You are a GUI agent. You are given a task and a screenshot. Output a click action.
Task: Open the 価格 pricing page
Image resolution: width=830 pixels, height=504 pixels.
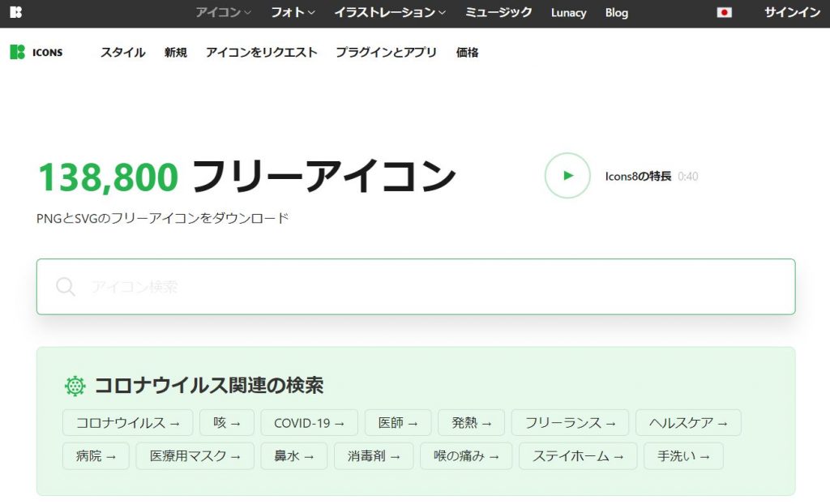point(467,52)
